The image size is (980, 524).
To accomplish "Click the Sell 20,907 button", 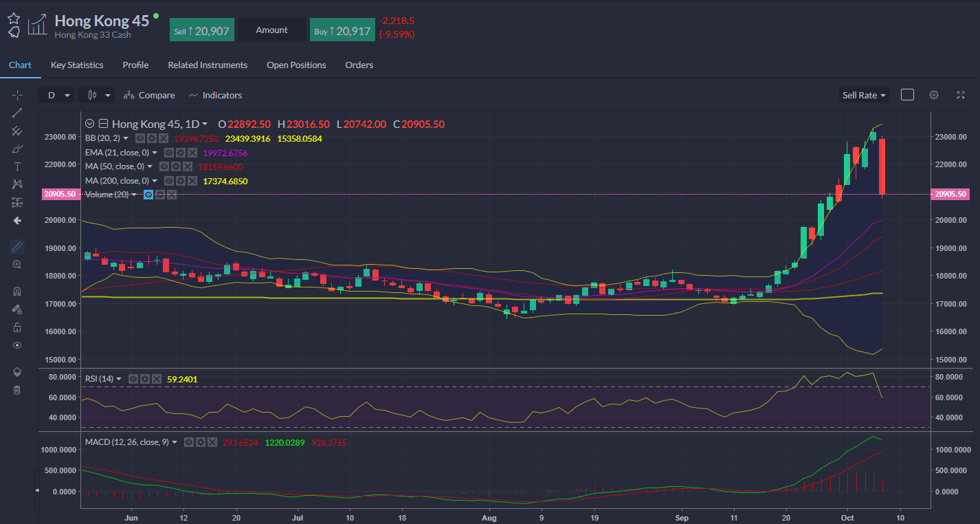I will click(x=202, y=30).
